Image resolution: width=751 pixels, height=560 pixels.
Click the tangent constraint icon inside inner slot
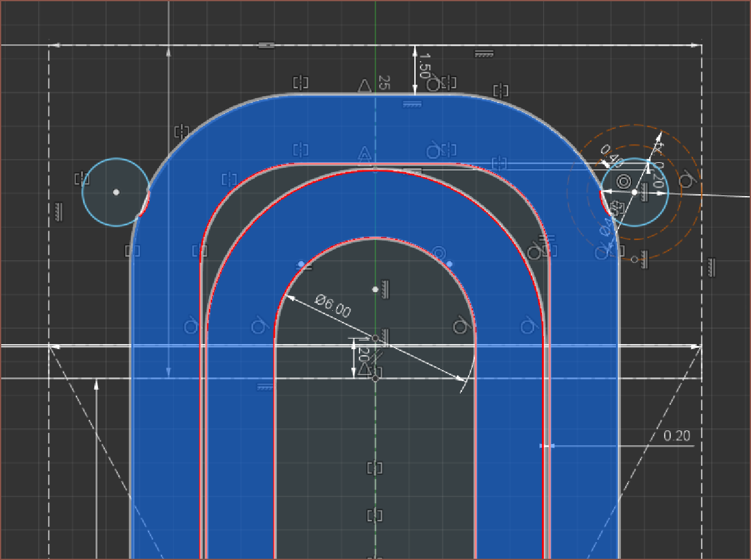[x=459, y=326]
